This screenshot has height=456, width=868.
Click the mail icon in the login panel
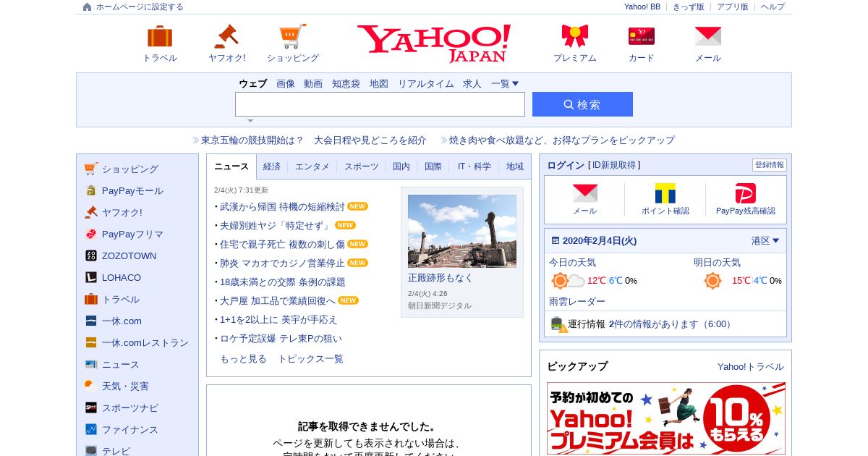pyautogui.click(x=585, y=193)
